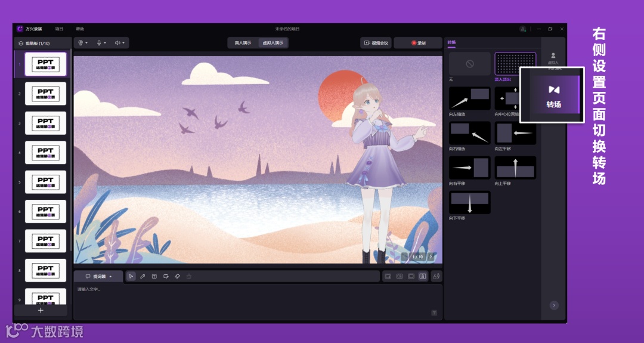Image resolution: width=644 pixels, height=343 pixels.
Task: Select the 向上平移 transition
Action: tap(515, 168)
